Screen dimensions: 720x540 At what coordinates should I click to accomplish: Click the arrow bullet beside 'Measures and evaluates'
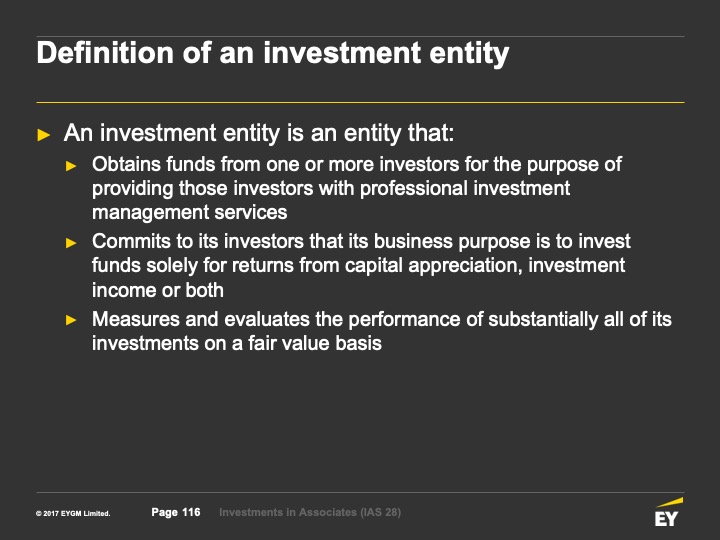[x=71, y=320]
